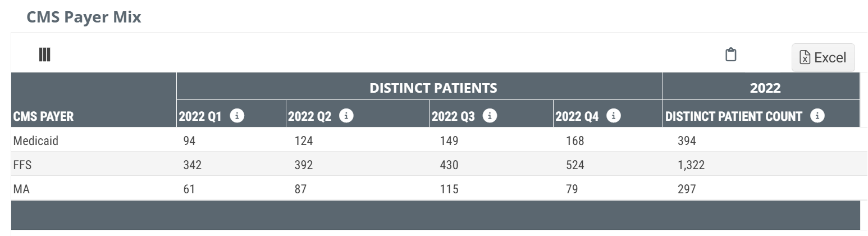
Task: Open the column visibility bars icon
Action: point(45,55)
